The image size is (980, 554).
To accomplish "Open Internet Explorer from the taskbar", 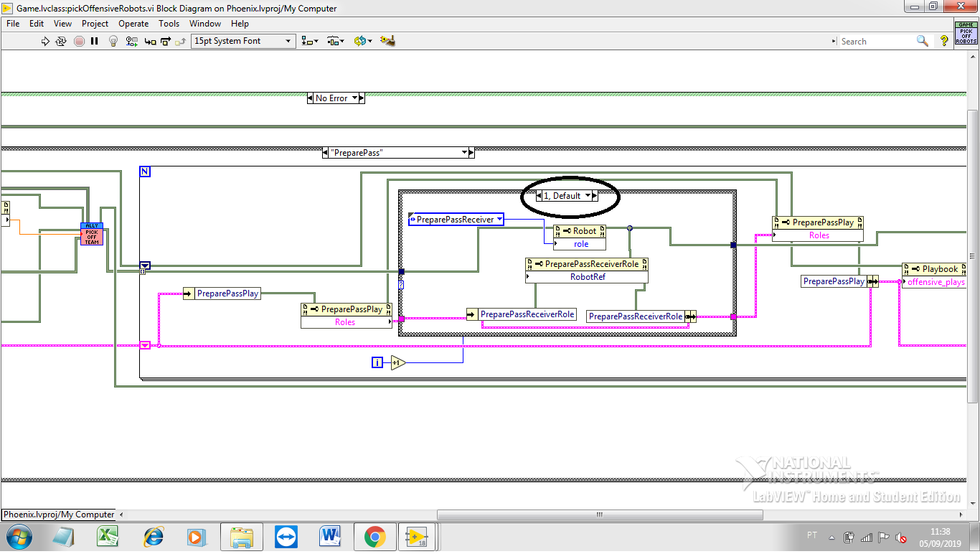I will coord(154,537).
